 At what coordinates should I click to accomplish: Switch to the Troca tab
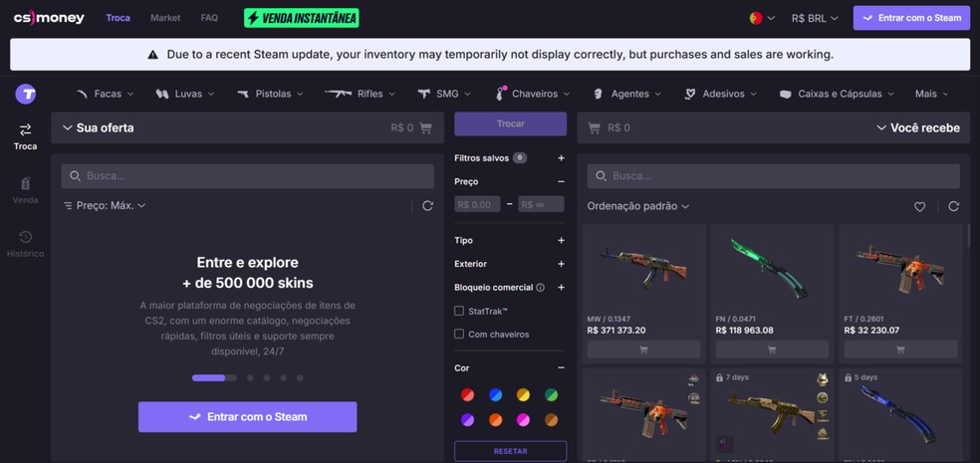pyautogui.click(x=119, y=18)
